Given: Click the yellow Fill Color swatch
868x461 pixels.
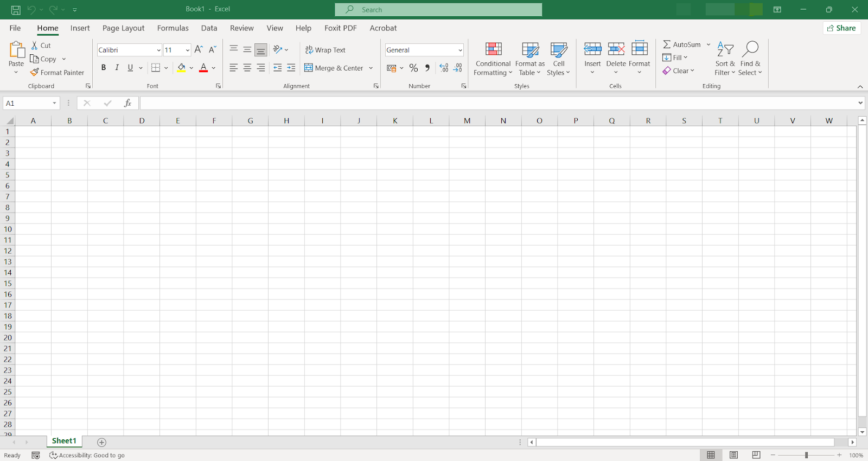Looking at the screenshot, I should pos(181,68).
